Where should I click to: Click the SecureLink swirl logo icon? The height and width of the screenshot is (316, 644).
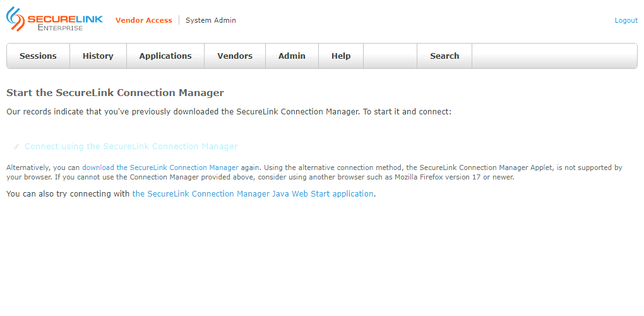(16, 19)
